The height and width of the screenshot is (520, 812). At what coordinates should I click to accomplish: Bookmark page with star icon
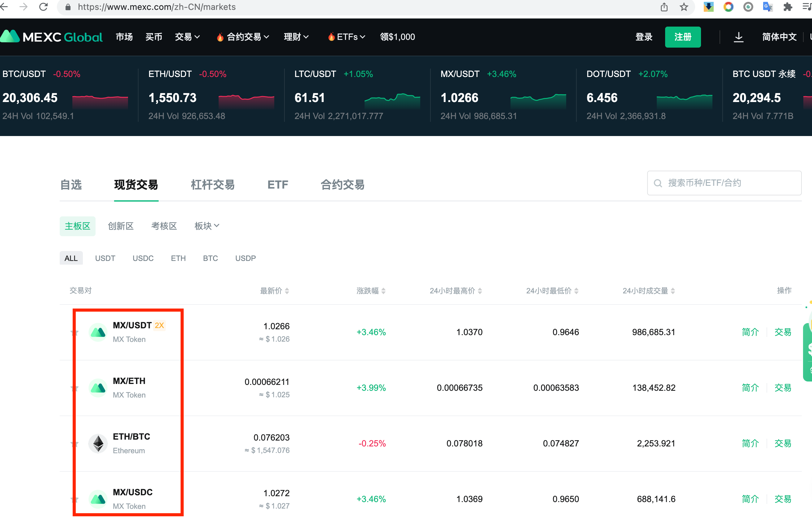pos(684,7)
